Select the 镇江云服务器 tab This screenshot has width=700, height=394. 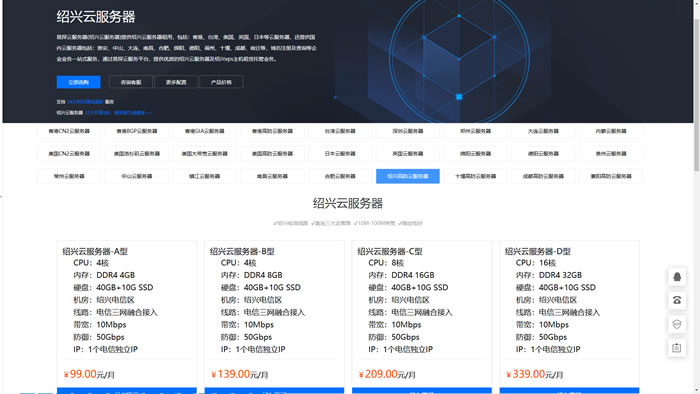tap(204, 176)
